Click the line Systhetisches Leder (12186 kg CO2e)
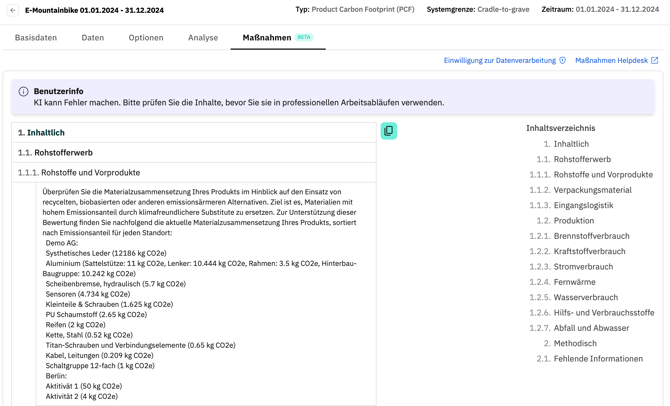The height and width of the screenshot is (406, 670). pos(106,253)
